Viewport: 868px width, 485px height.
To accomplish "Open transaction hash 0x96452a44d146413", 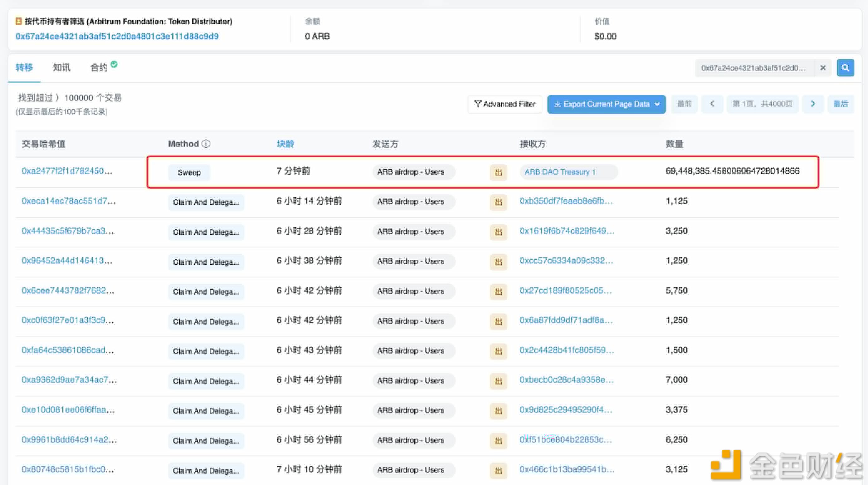I will click(x=67, y=261).
